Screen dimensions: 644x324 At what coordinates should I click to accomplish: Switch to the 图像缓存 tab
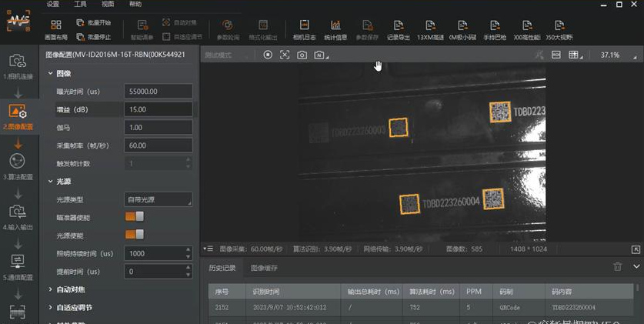tap(264, 268)
